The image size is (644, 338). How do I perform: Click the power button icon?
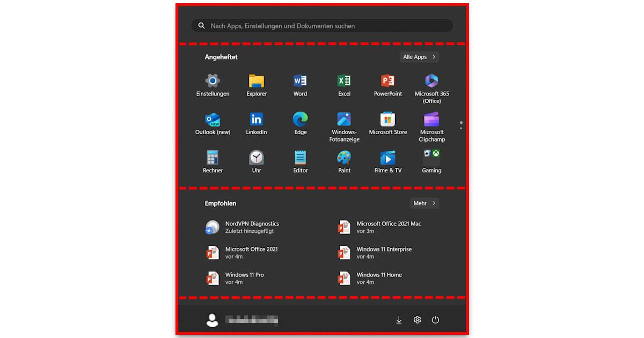coord(435,320)
